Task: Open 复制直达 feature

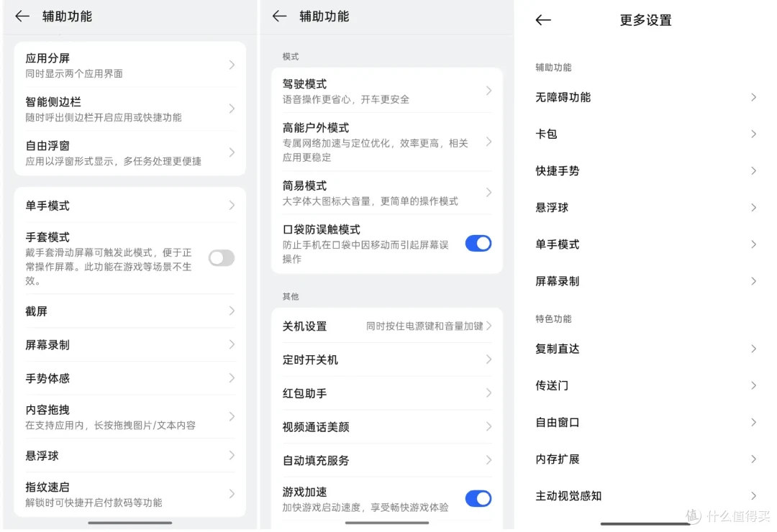Action: point(645,349)
